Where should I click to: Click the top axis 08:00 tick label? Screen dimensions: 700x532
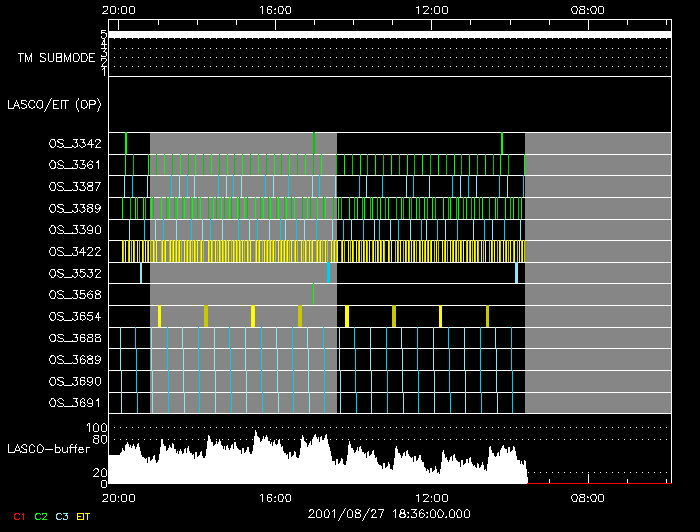pos(587,10)
